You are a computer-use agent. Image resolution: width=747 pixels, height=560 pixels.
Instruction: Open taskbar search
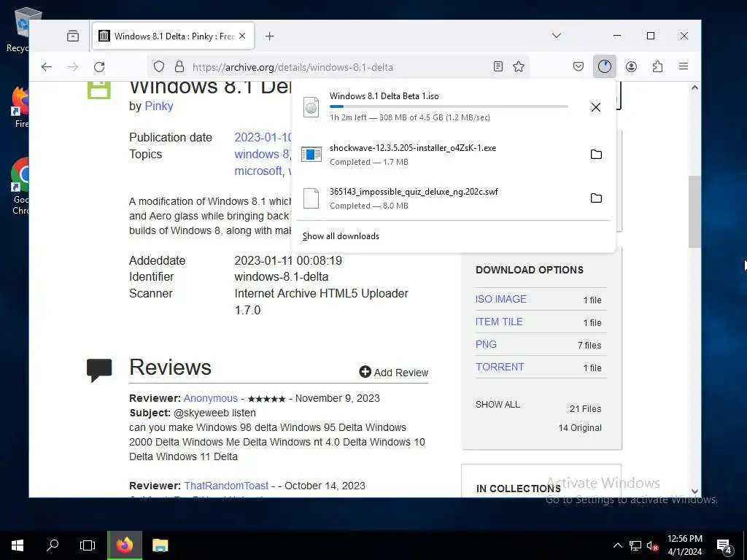53,545
